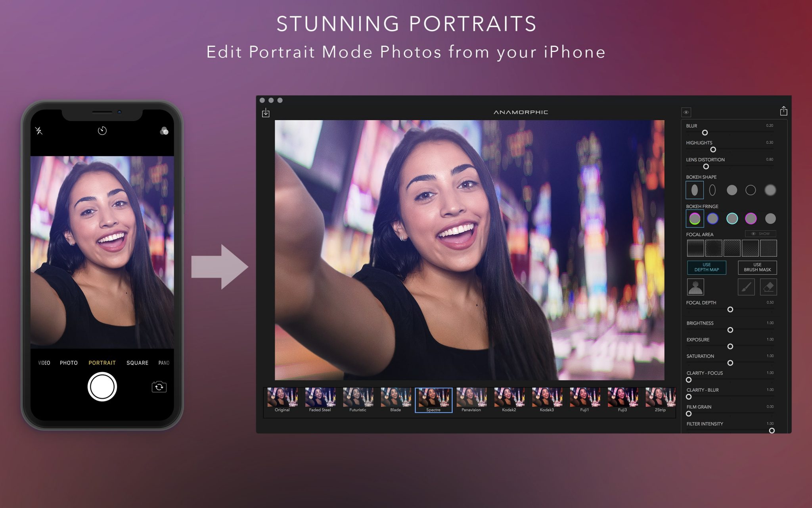Click the export/share icon at top right
Screen dimensions: 812x508
pos(783,112)
